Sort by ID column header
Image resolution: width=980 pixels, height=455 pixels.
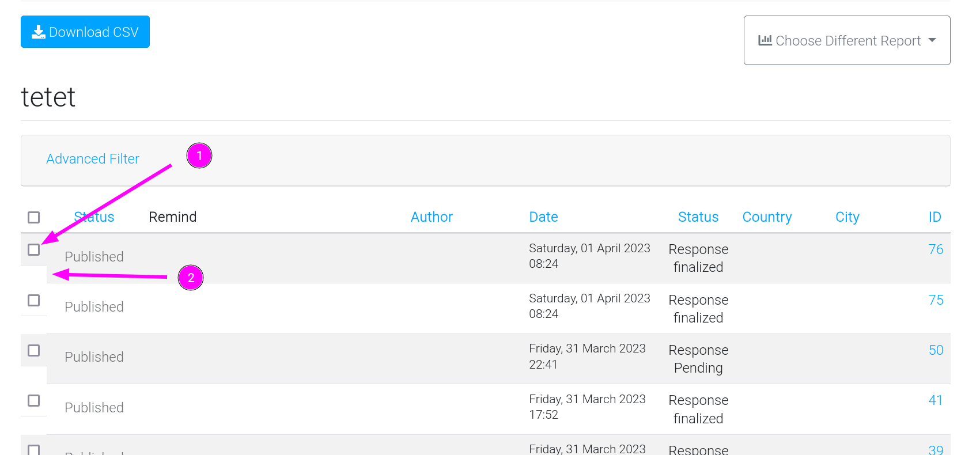[x=934, y=217]
